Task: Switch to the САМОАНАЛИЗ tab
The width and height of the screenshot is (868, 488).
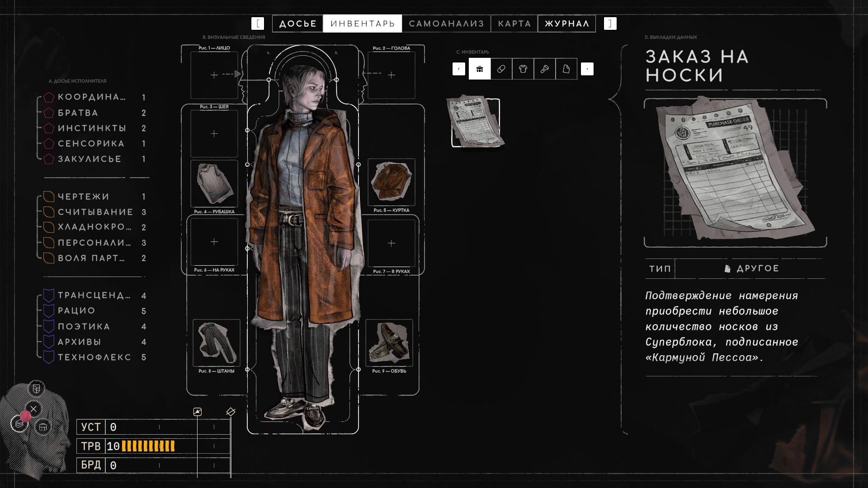Action: tap(446, 23)
